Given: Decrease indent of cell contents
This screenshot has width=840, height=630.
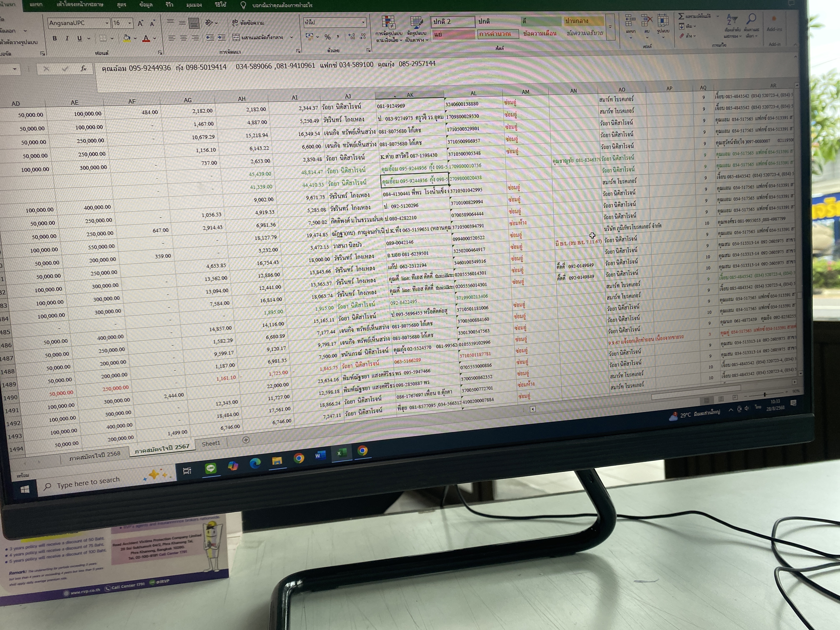Looking at the screenshot, I should [210, 37].
